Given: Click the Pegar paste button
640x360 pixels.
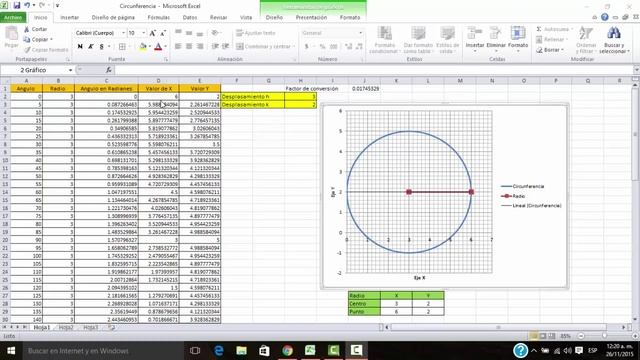Looking at the screenshot, I should tap(11, 37).
